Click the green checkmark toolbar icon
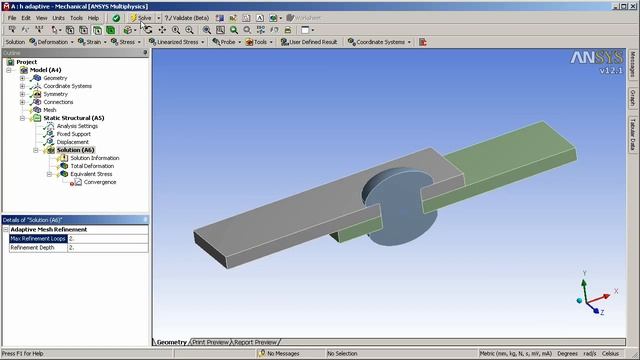 point(116,18)
